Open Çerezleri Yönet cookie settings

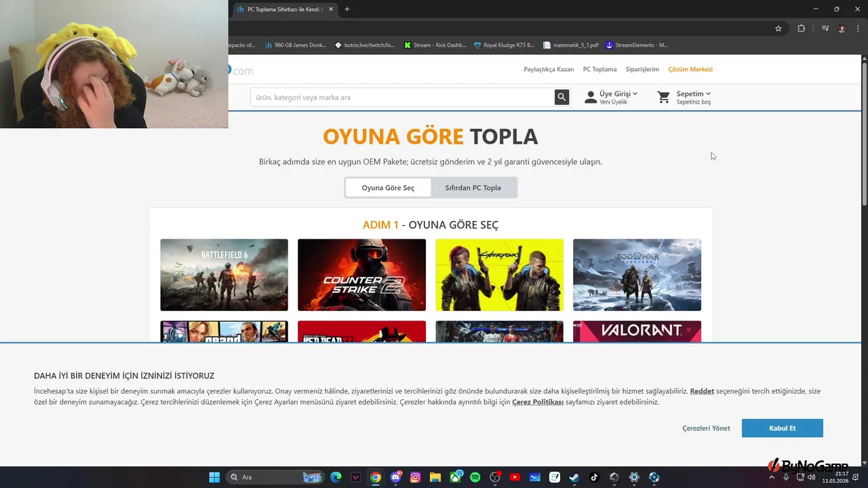coord(706,428)
